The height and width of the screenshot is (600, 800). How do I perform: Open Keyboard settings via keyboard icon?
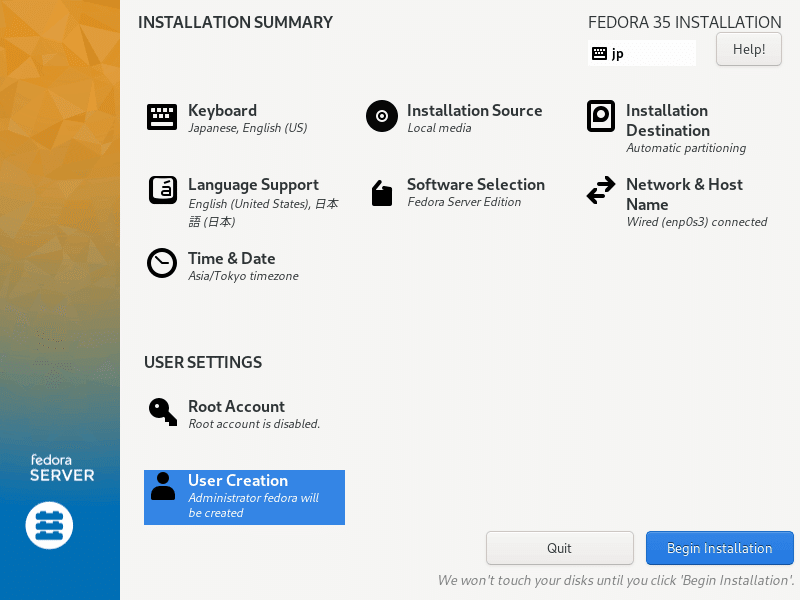pyautogui.click(x=162, y=117)
